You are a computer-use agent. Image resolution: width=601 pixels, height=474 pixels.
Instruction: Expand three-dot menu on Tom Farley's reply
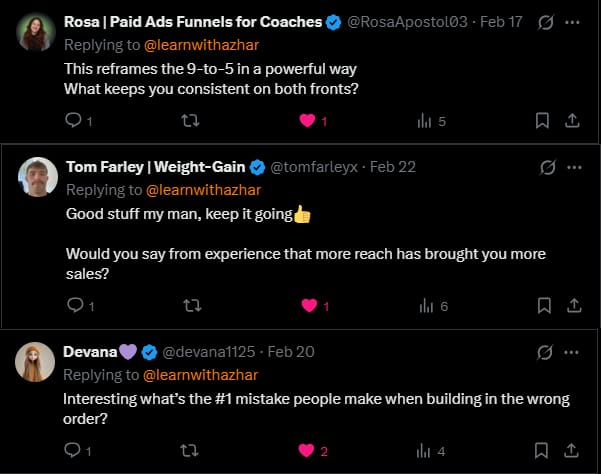(x=571, y=166)
